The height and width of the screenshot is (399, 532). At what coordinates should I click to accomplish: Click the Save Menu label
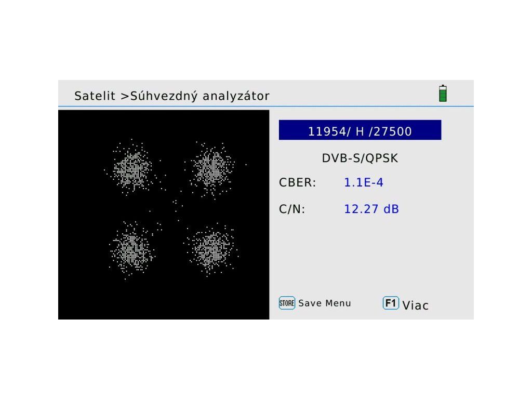point(324,303)
